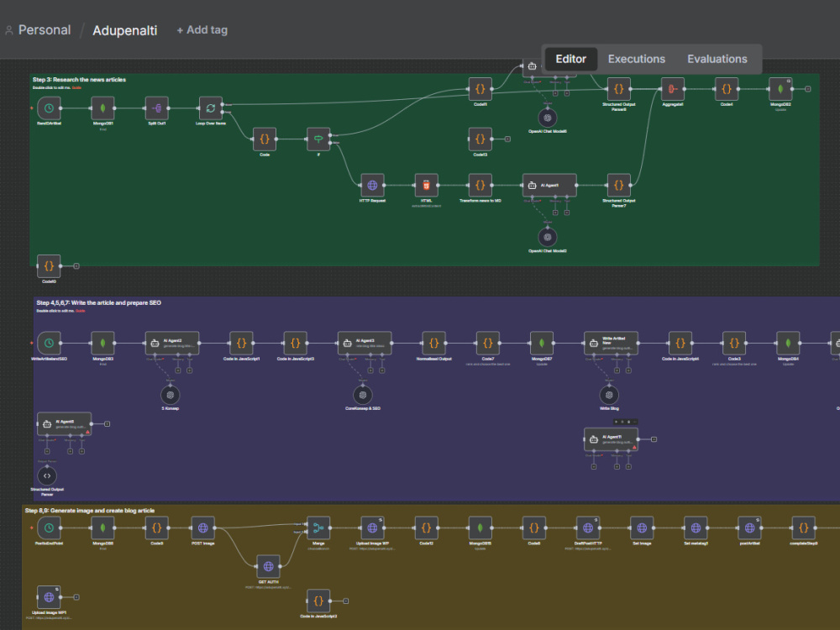Select the MongoDB4 node
The image size is (840, 630).
[x=788, y=344]
